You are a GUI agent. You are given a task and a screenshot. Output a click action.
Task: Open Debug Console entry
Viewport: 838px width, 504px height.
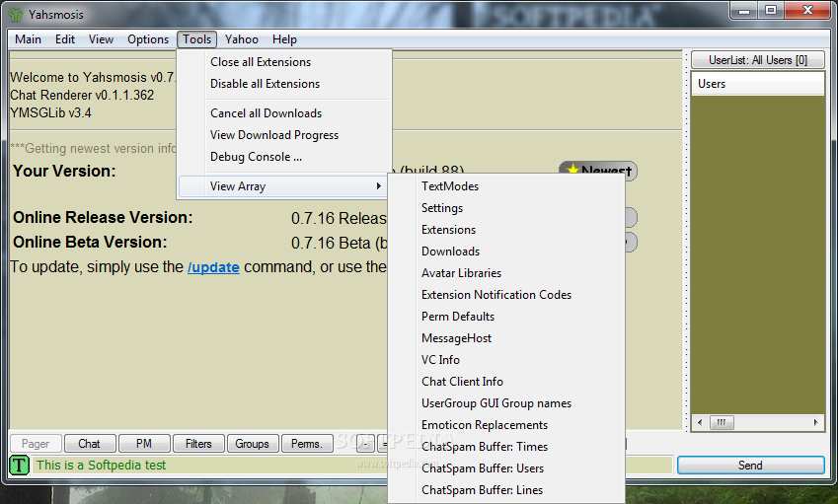click(284, 157)
